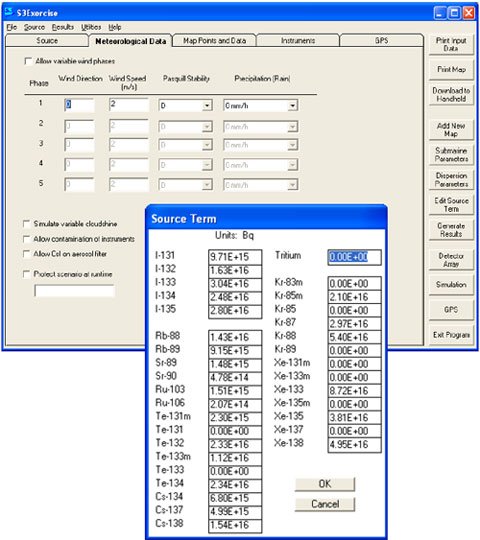480x540 pixels.
Task: Check Allow Col on aerosol filter
Action: point(26,254)
